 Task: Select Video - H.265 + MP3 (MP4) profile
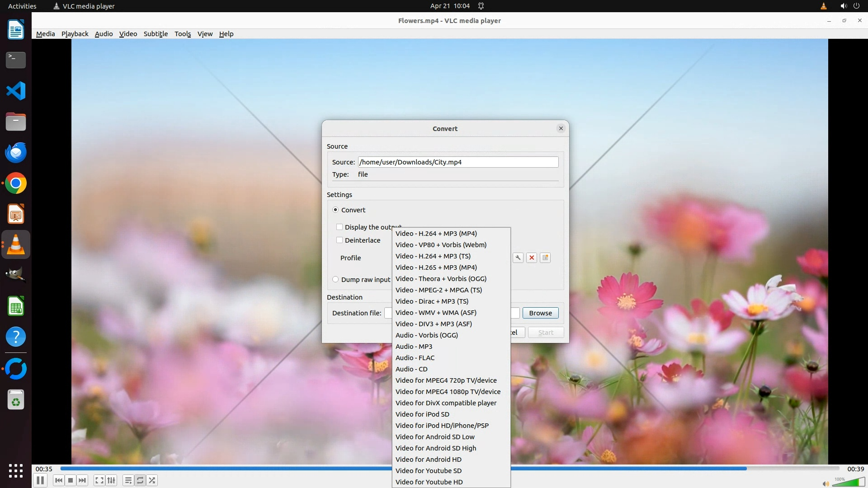(x=436, y=267)
